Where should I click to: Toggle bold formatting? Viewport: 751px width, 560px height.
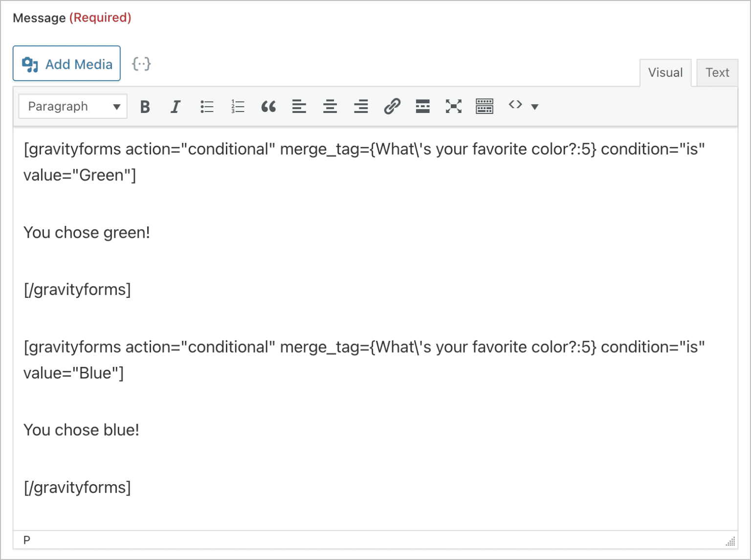(145, 106)
